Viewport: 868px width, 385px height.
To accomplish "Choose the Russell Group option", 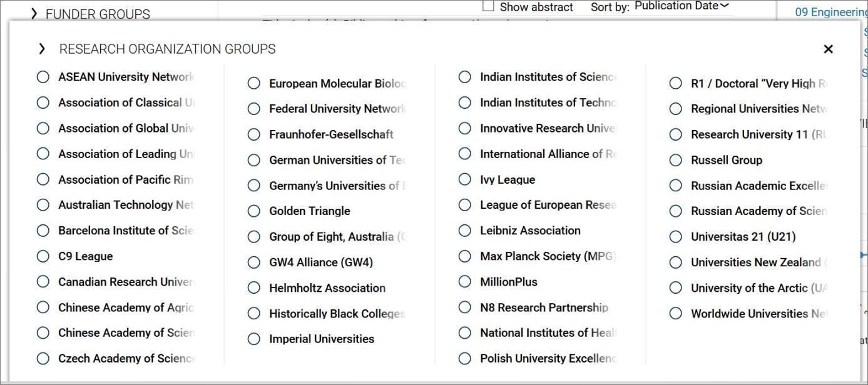I will click(675, 160).
